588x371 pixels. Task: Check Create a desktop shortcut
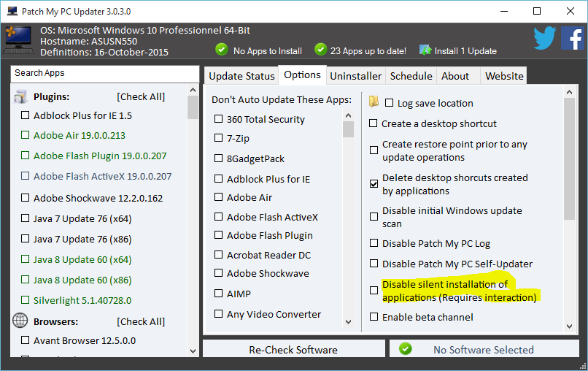pos(373,123)
